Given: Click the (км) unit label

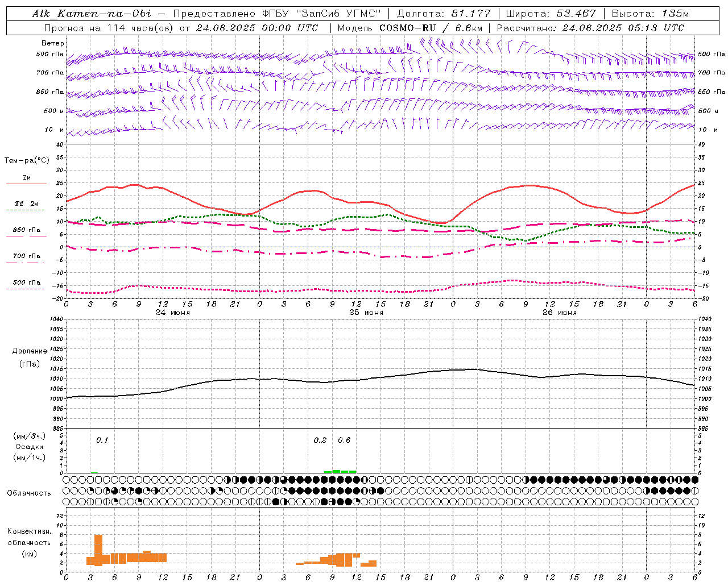Looking at the screenshot, I should point(29,554).
